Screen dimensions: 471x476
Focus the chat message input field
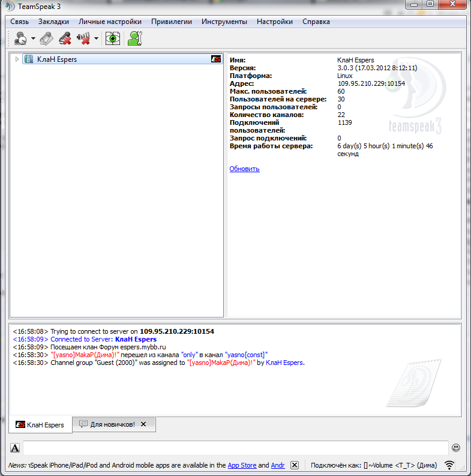(x=235, y=448)
